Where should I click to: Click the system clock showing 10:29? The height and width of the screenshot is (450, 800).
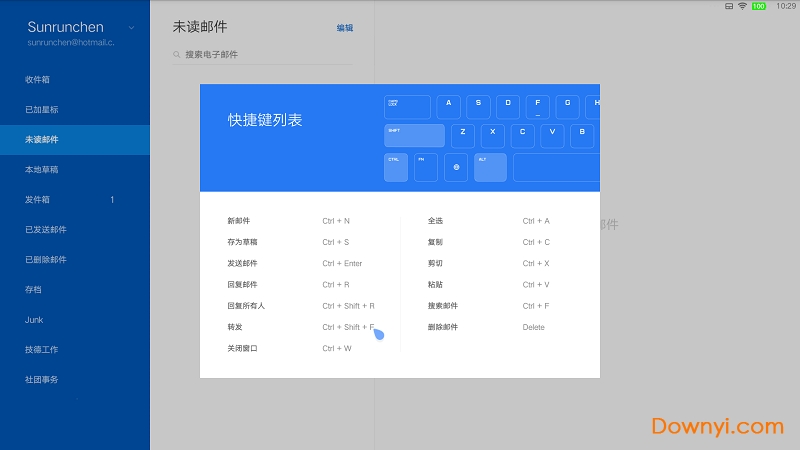tap(786, 6)
